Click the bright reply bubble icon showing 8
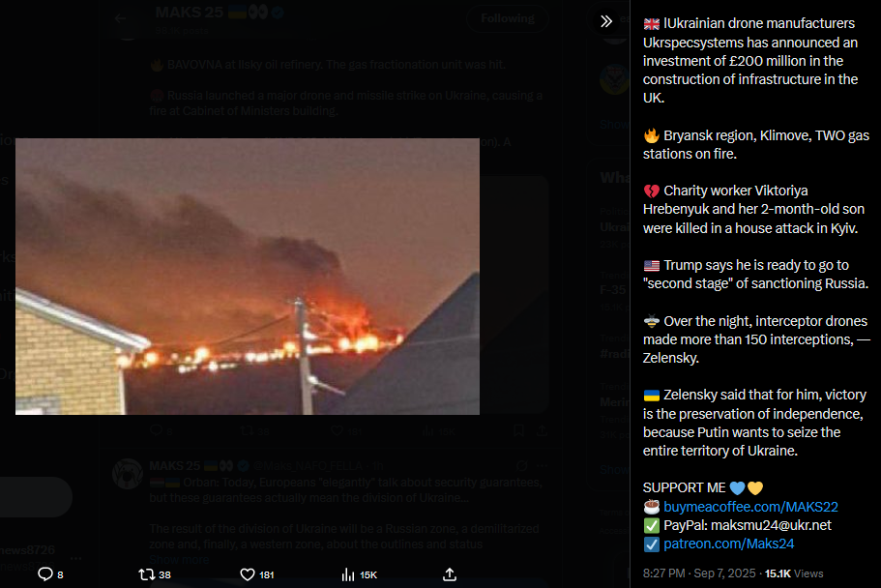Screen dimensions: 881x588 pyautogui.click(x=50, y=573)
